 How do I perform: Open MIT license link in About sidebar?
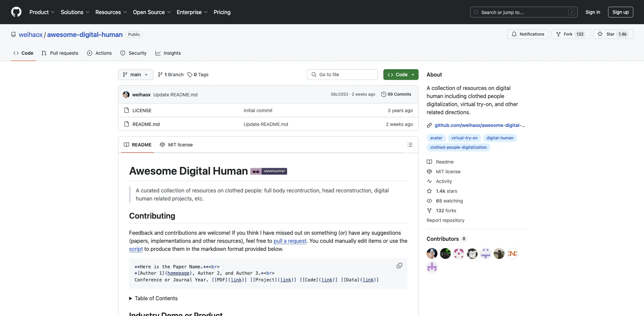point(443,172)
